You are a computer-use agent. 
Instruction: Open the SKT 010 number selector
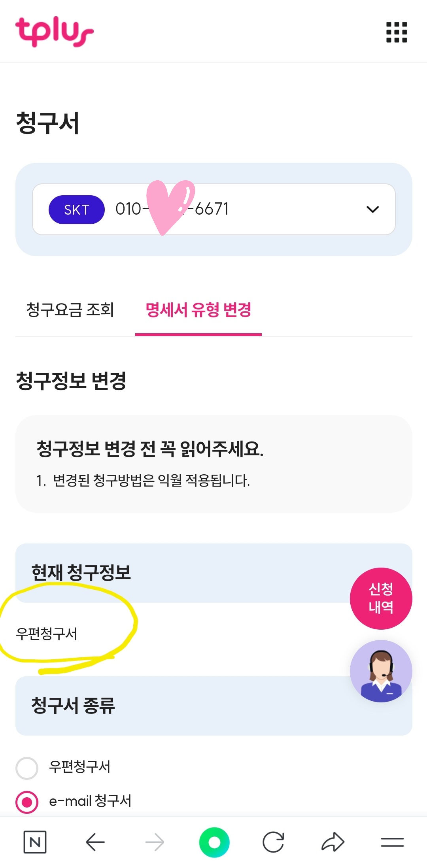tap(237, 209)
